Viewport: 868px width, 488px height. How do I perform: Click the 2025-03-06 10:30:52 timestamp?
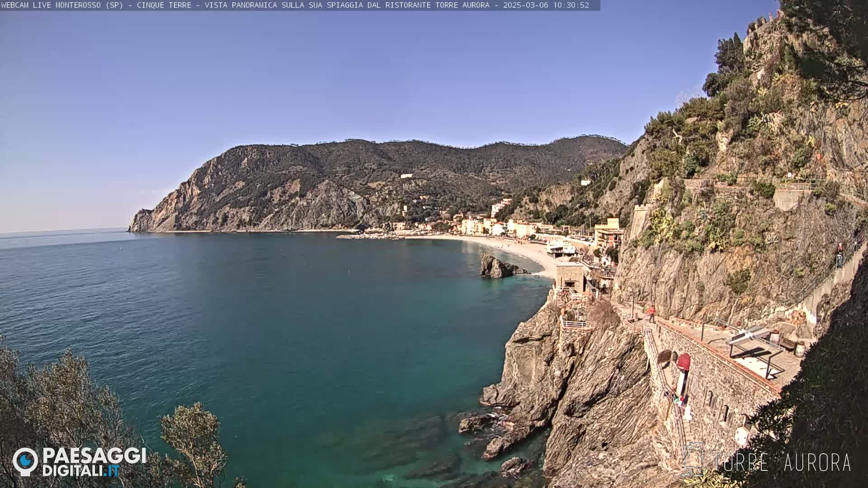(x=546, y=5)
